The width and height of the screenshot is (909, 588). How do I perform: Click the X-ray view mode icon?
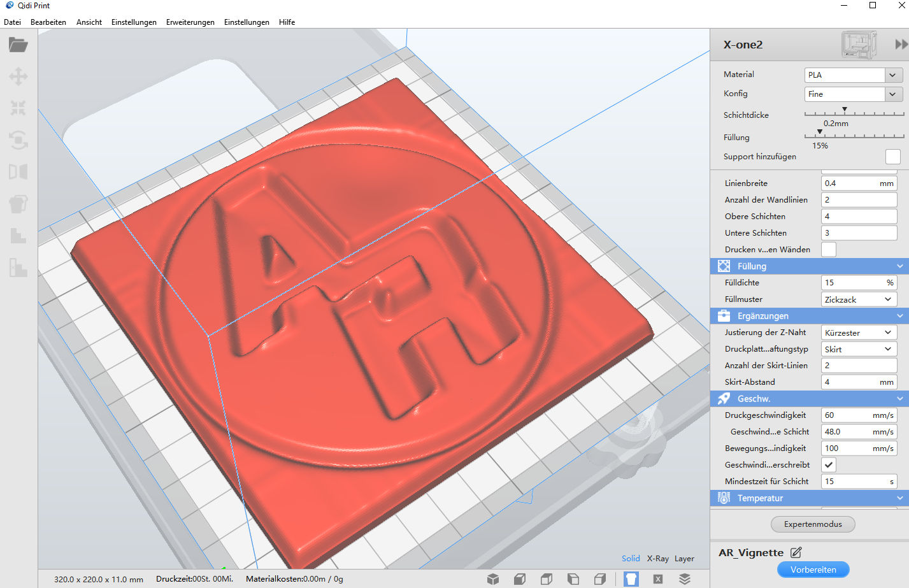point(658,578)
